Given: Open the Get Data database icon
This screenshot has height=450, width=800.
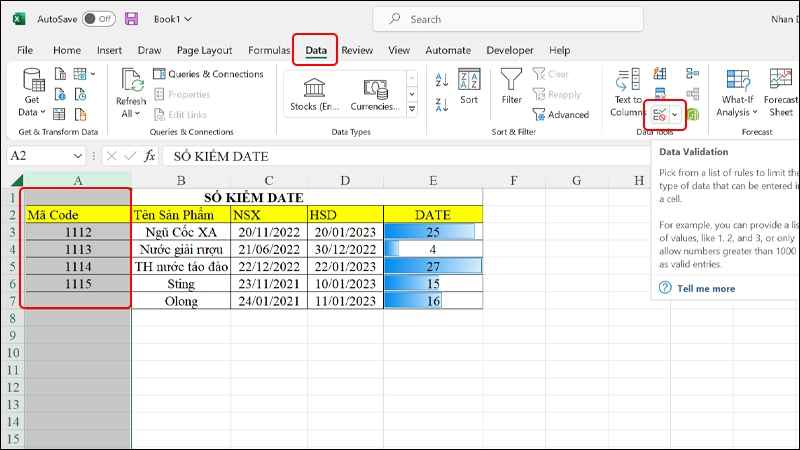Looking at the screenshot, I should click(34, 80).
